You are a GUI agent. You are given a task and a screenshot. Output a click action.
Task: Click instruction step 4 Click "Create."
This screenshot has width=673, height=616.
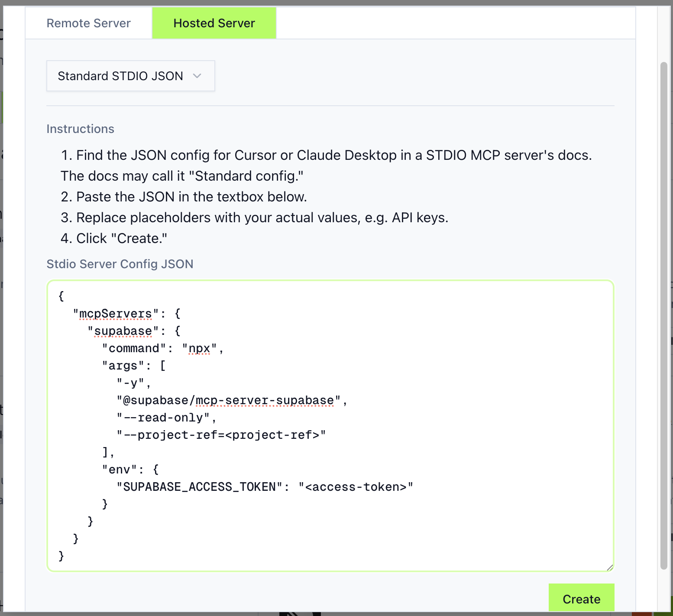[114, 238]
